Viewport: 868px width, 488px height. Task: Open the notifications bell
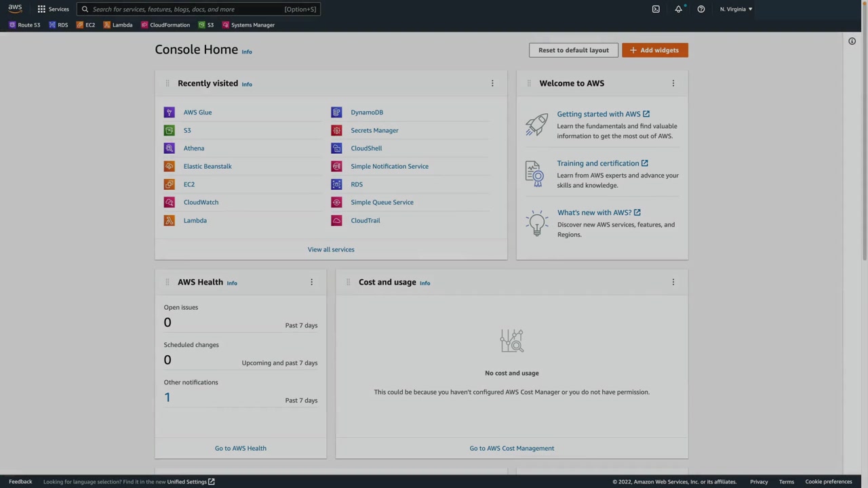point(678,9)
